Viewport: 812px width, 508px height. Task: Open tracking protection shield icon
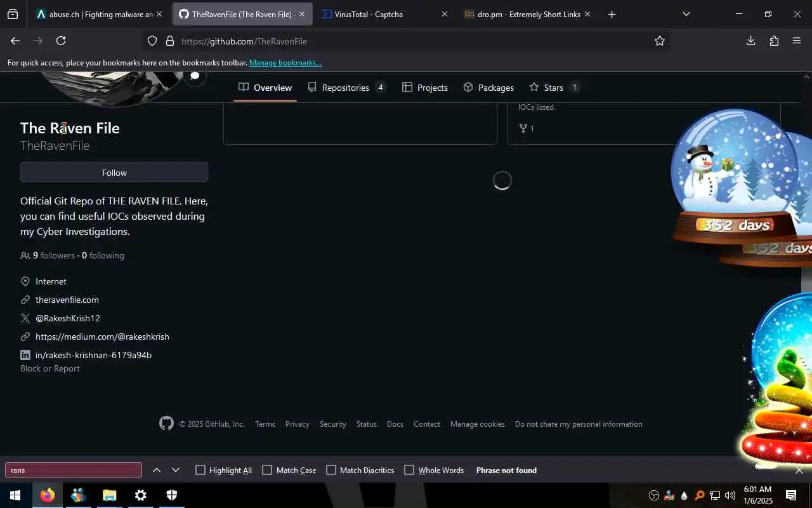tap(152, 41)
